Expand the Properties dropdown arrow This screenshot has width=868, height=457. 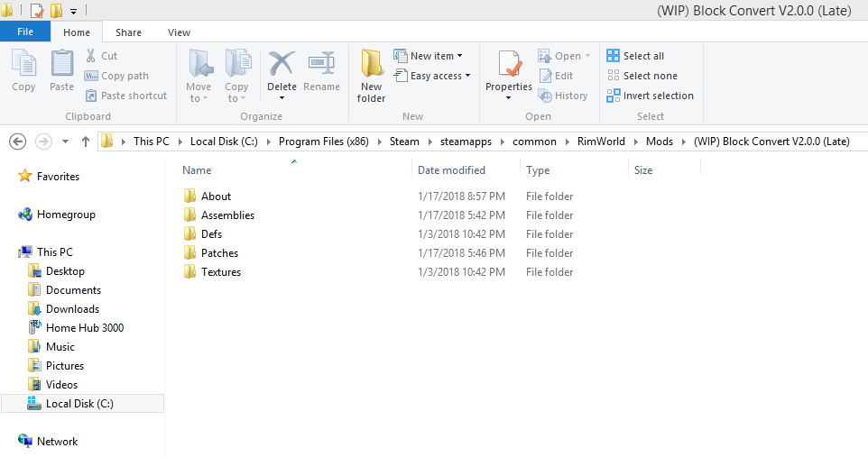pyautogui.click(x=508, y=98)
